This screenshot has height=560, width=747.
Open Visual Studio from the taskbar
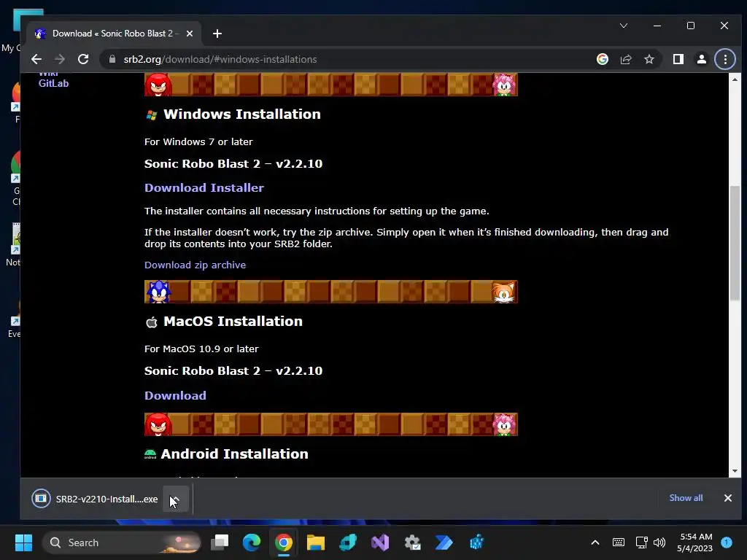coord(379,542)
